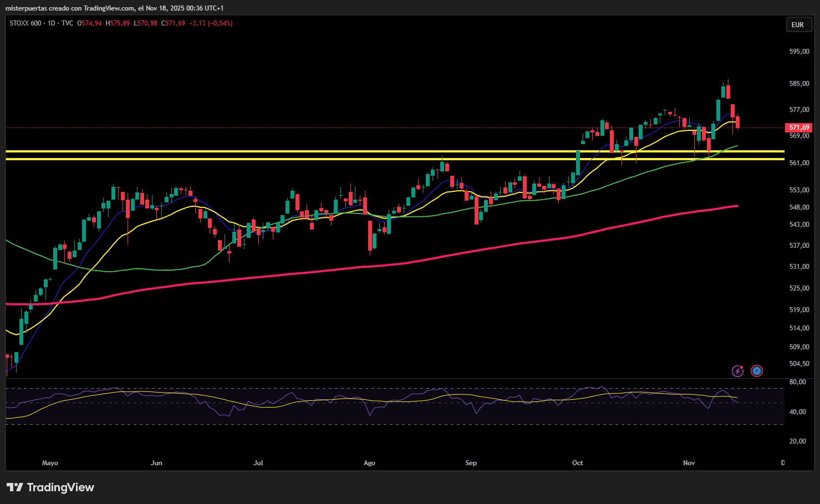Click the Jul label on time axis

pos(258,463)
